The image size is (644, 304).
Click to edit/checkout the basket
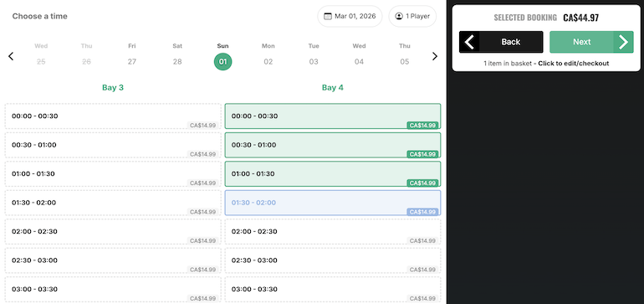tap(574, 64)
